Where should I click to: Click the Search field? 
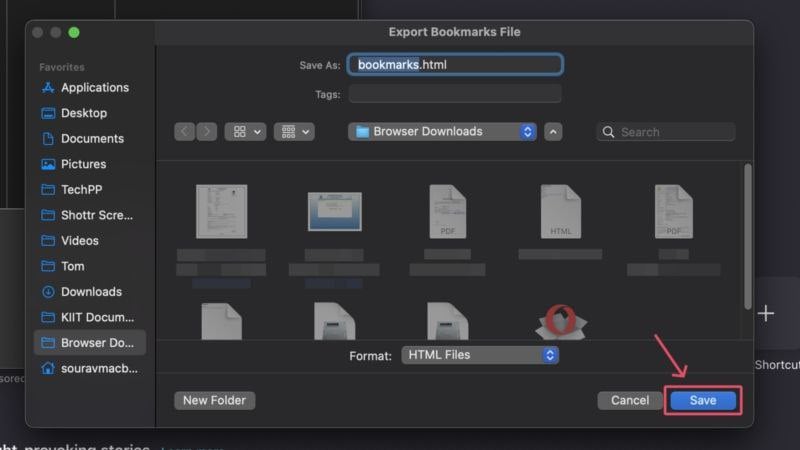[x=666, y=132]
